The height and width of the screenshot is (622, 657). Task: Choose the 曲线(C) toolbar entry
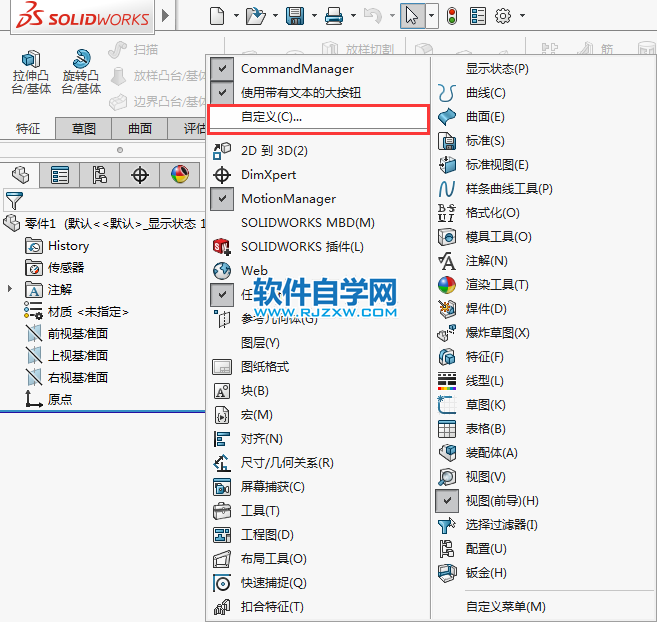(543, 93)
